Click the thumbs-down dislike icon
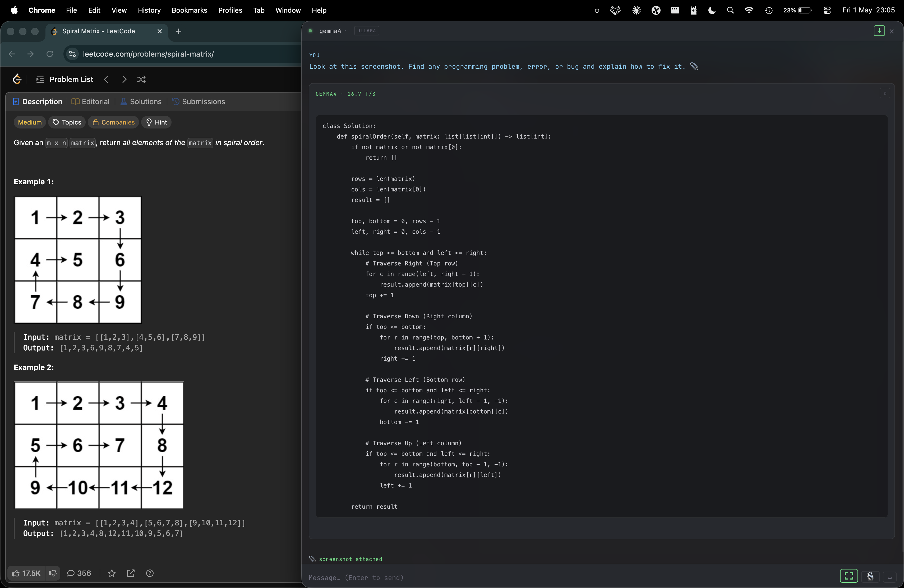Screen dimensions: 904x588 pos(53,573)
